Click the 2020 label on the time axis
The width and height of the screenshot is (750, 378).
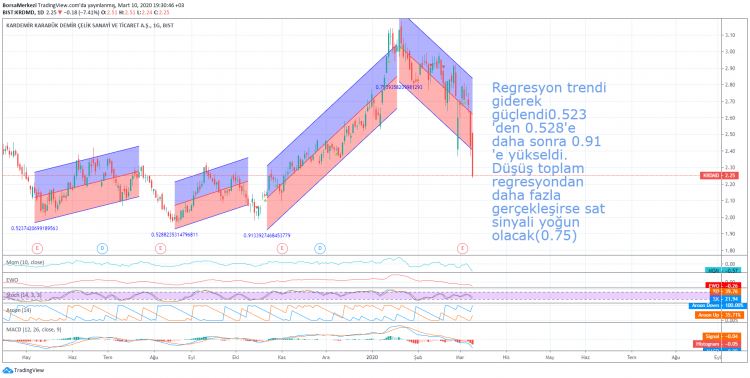(372, 357)
